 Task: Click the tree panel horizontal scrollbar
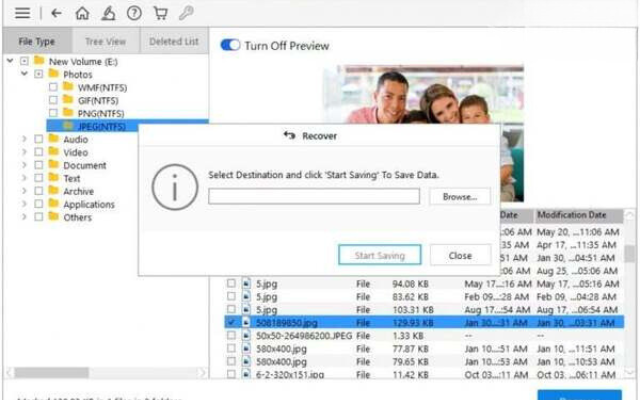coord(52,372)
